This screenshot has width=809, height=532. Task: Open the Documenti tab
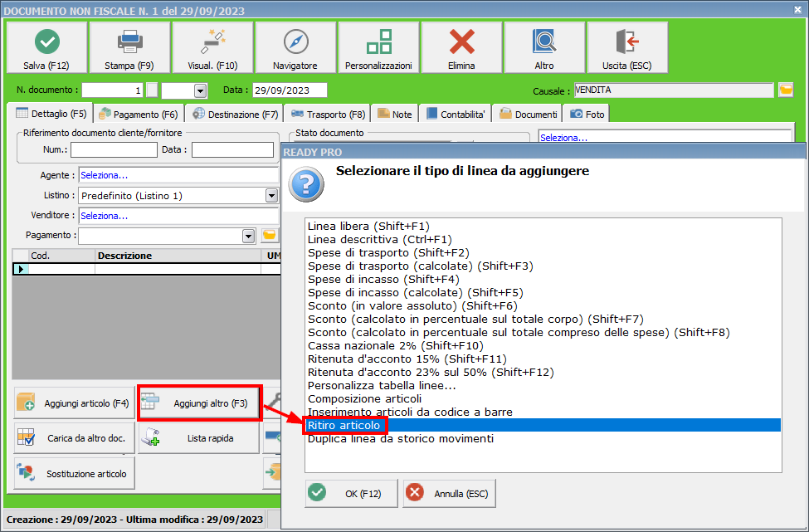528,114
